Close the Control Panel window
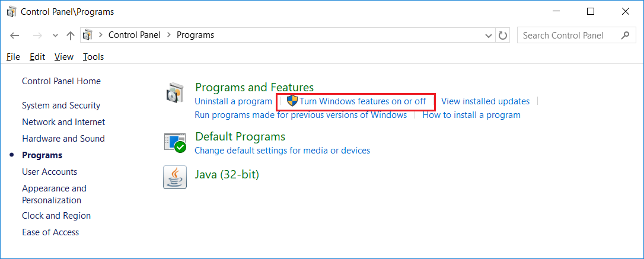644x259 pixels. point(626,12)
